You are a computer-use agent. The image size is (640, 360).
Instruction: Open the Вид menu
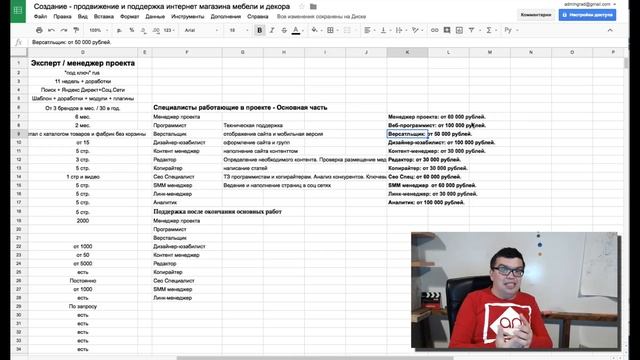[x=83, y=17]
